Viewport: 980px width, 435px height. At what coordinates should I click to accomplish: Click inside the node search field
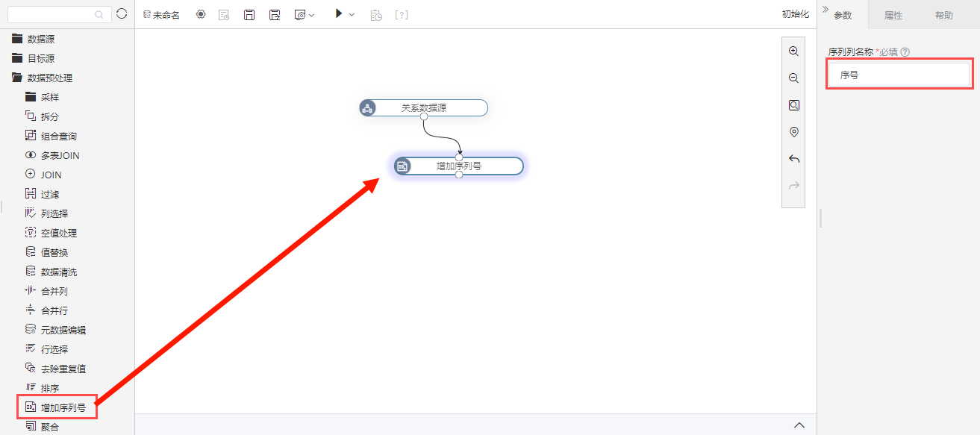tap(58, 14)
